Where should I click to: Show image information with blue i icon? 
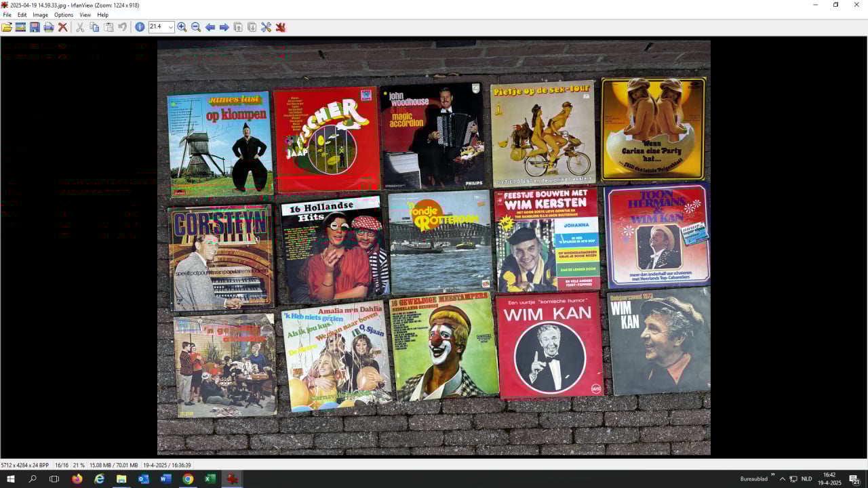pyautogui.click(x=140, y=27)
